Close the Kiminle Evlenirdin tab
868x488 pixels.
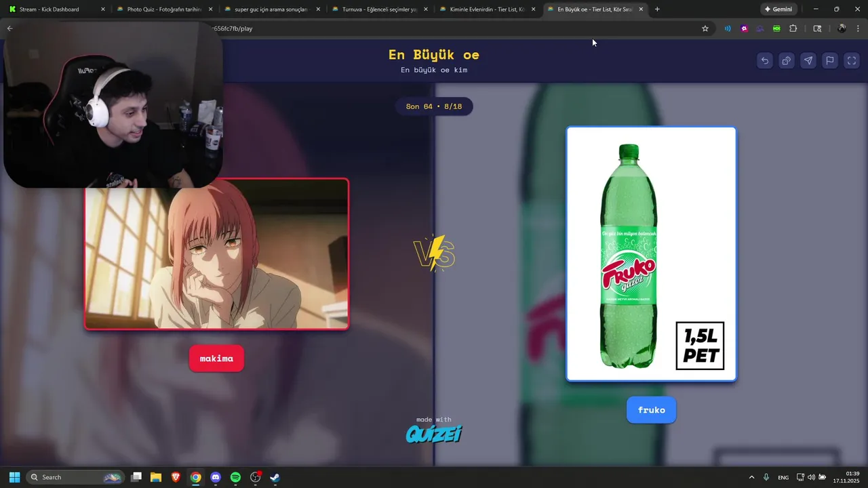[x=533, y=9]
